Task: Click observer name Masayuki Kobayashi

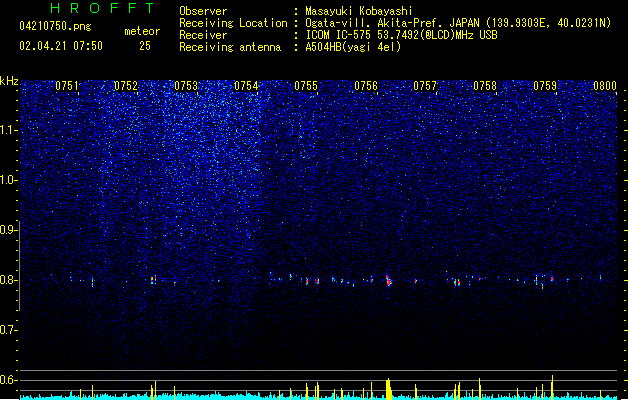Action: 359,11
